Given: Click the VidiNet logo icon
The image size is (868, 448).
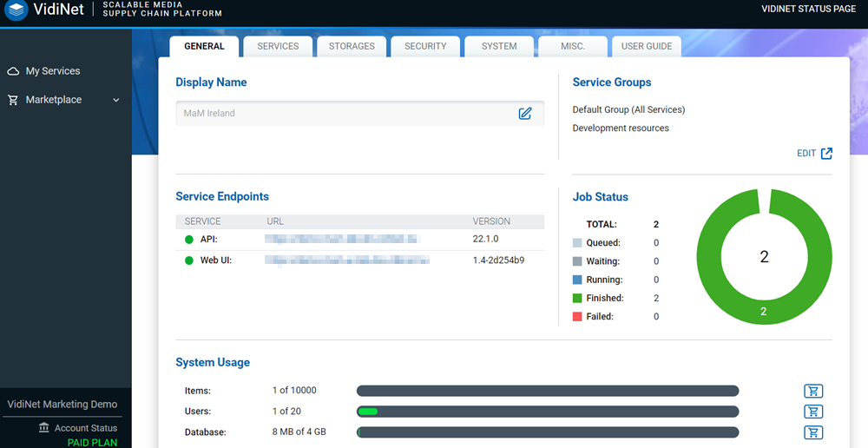Looking at the screenshot, I should point(17,11).
